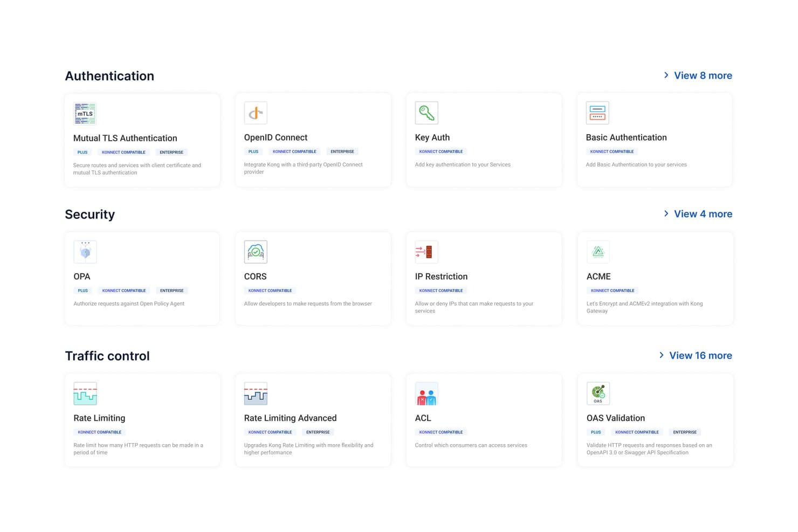Open the ACL plugin title
Screen dimensions: 798x532
point(423,418)
